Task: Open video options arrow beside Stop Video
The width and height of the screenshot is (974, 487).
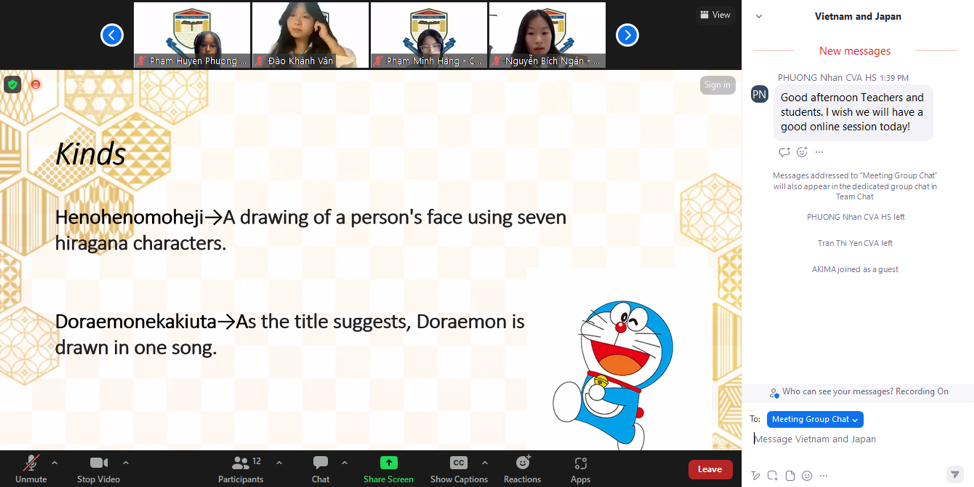Action: [x=126, y=463]
